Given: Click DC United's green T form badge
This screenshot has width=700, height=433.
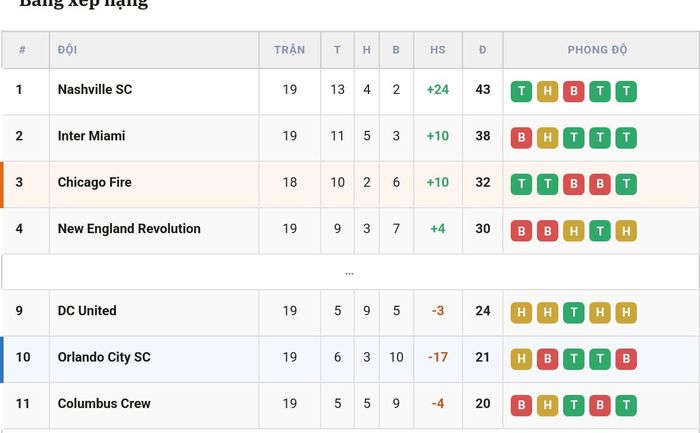Looking at the screenshot, I should tap(574, 313).
